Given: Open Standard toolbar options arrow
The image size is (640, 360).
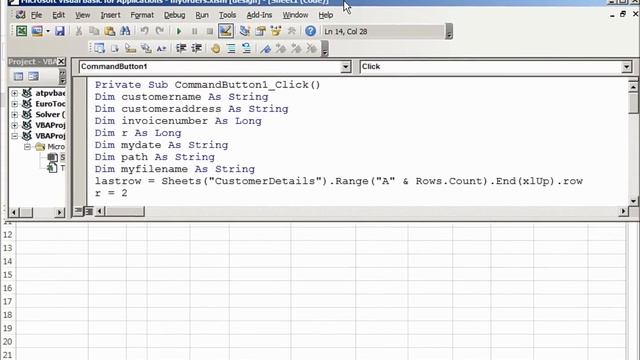Looking at the screenshot, I should (x=449, y=31).
